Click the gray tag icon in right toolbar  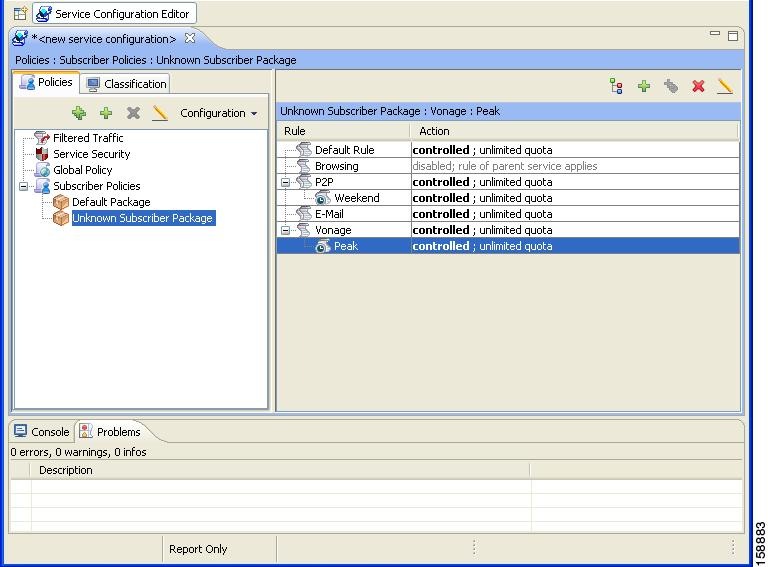coord(671,87)
